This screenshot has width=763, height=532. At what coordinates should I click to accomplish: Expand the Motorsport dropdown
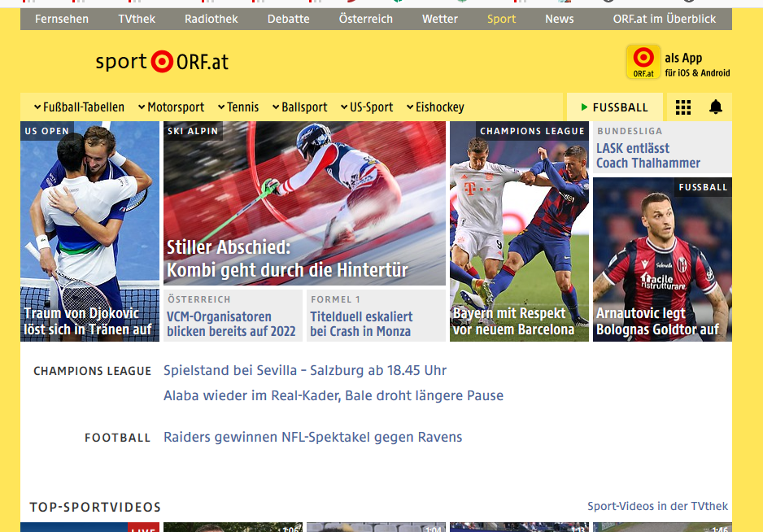[x=172, y=107]
